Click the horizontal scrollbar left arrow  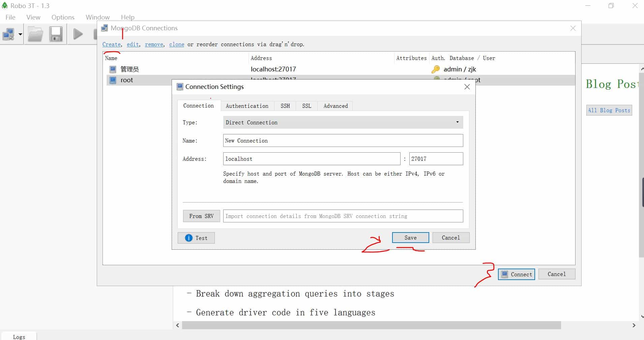click(x=178, y=325)
